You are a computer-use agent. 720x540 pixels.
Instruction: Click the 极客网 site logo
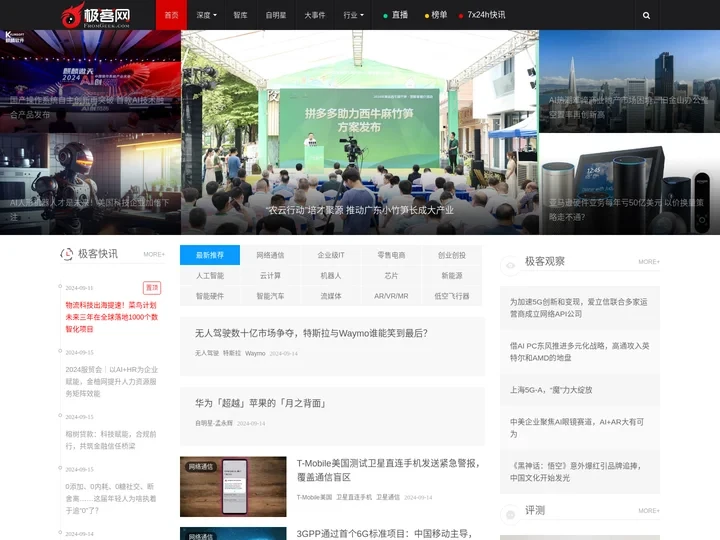(96, 15)
